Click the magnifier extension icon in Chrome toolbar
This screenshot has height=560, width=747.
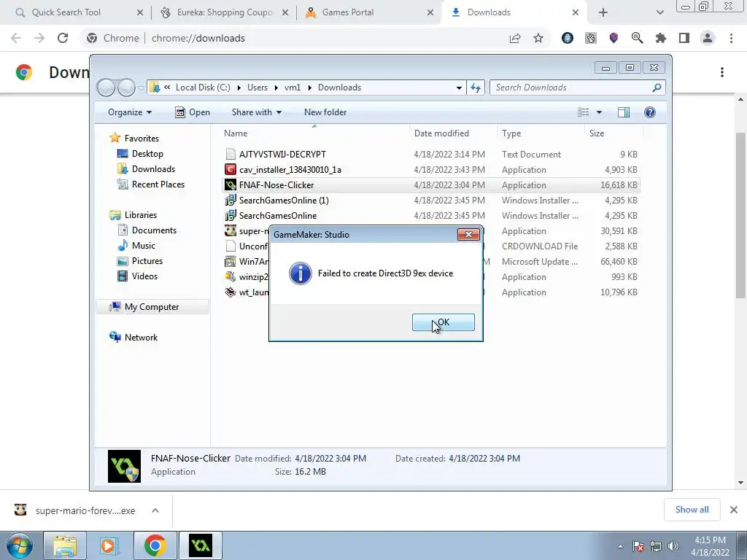pyautogui.click(x=638, y=38)
